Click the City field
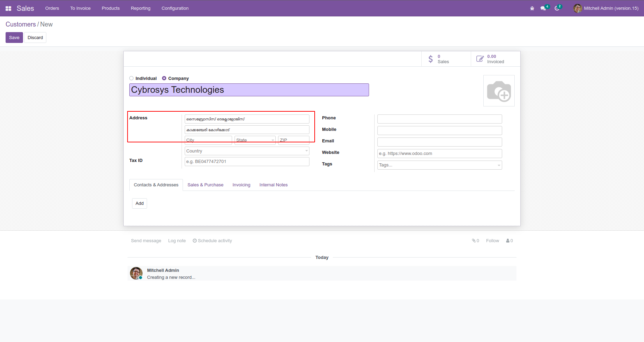 pos(208,140)
